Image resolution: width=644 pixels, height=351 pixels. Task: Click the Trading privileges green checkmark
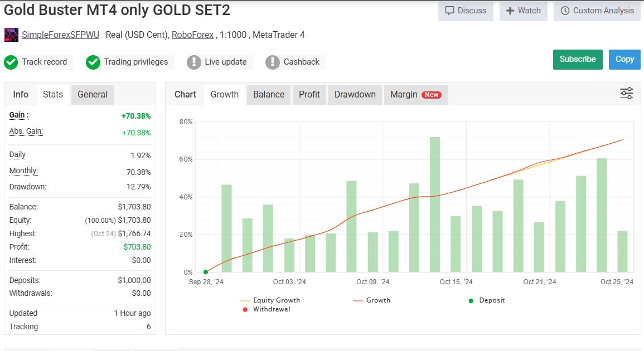coord(93,62)
